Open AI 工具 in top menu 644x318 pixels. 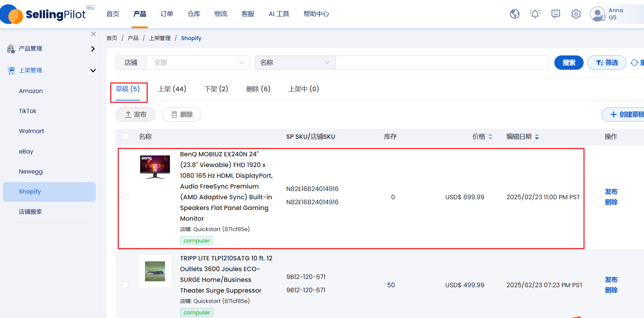[x=279, y=14]
